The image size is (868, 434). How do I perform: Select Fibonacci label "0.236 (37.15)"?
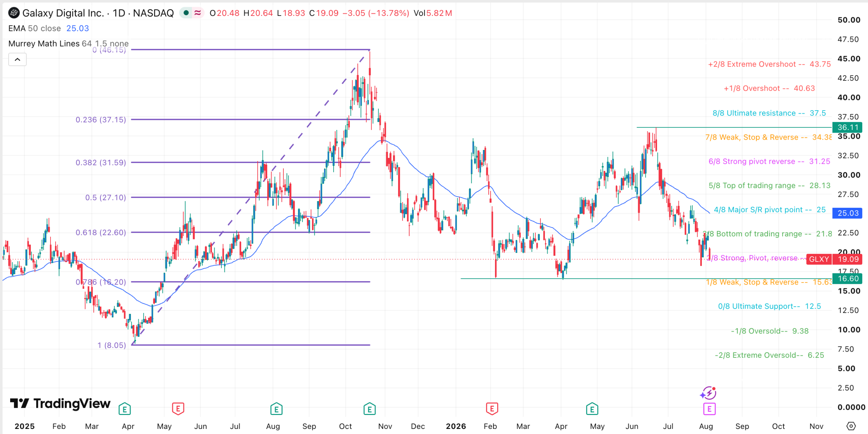[x=101, y=120]
